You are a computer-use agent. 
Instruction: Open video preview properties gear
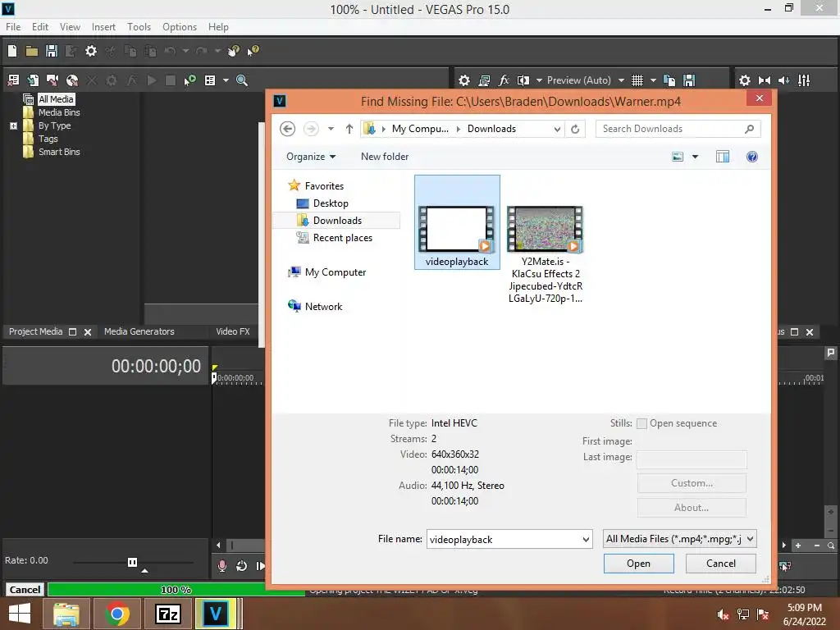[x=464, y=80]
